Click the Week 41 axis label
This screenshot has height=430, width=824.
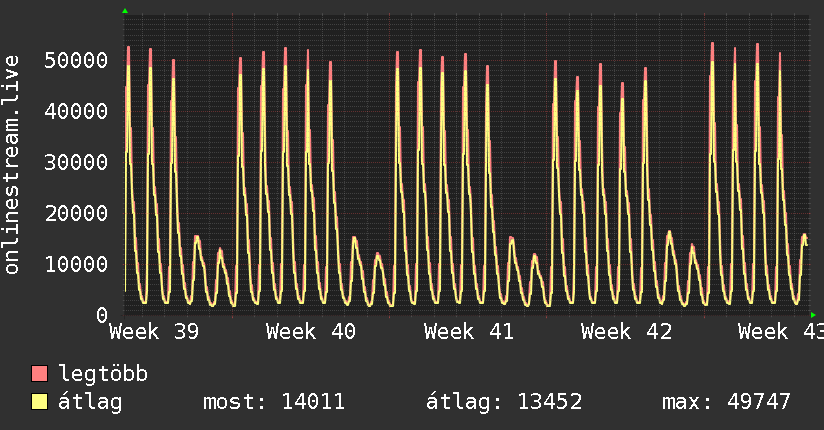[469, 332]
